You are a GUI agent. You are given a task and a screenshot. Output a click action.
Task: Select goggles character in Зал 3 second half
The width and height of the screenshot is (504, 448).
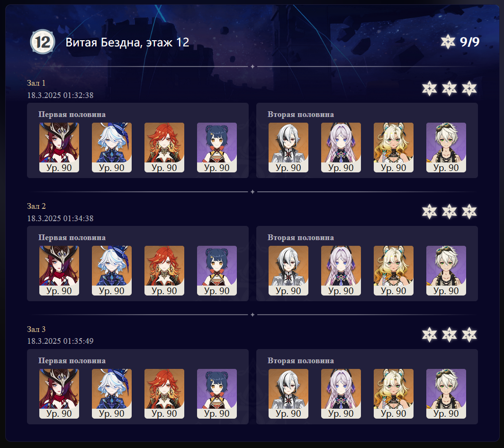click(446, 394)
